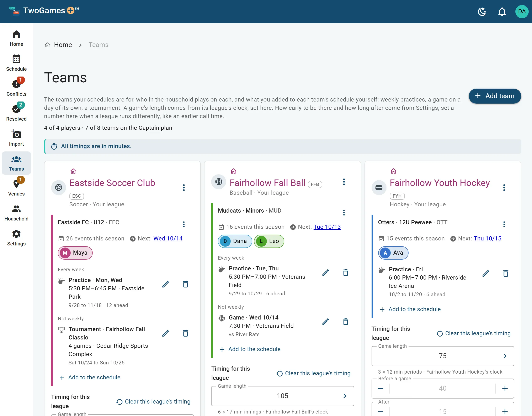532x416 pixels.
Task: Expand the hockey Game length 75 field
Action: [x=443, y=356]
